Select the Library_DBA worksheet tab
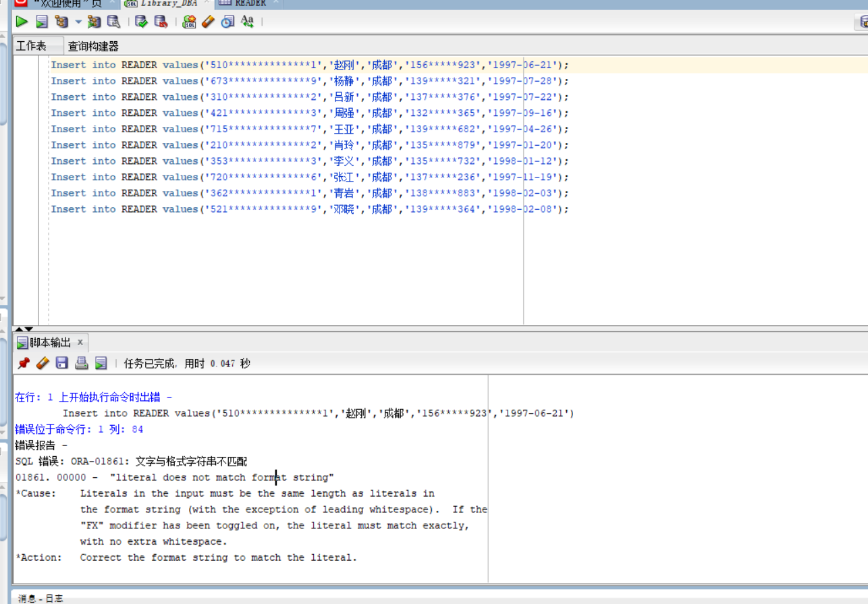This screenshot has height=604, width=868. click(x=169, y=3)
